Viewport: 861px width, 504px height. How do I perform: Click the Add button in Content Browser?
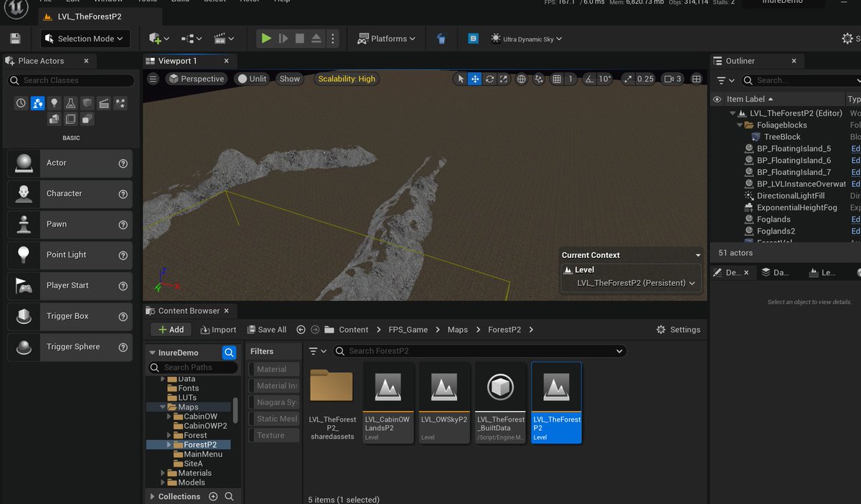(x=171, y=330)
